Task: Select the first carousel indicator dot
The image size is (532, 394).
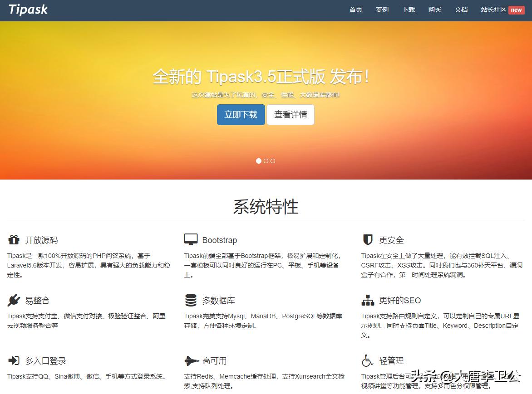Action: pos(259,161)
